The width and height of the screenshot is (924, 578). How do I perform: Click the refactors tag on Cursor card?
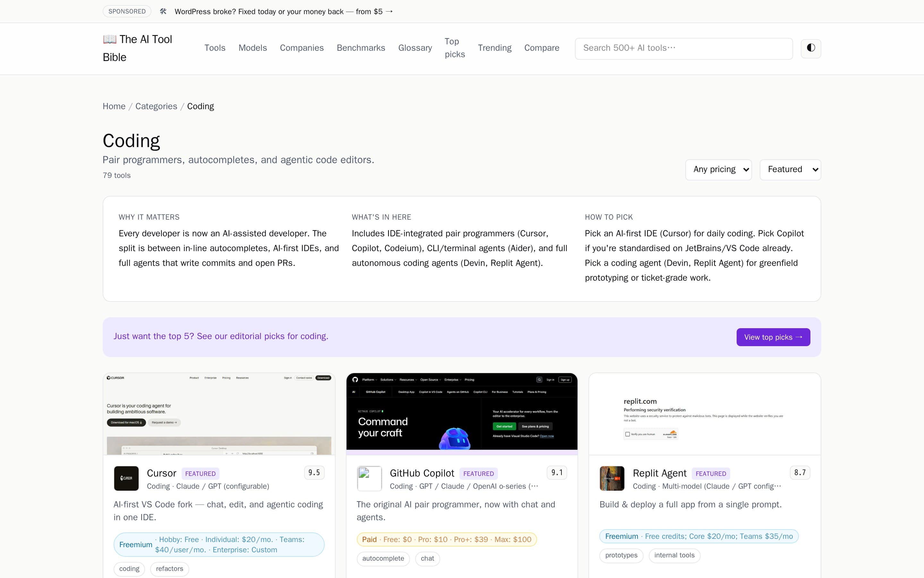click(x=169, y=569)
